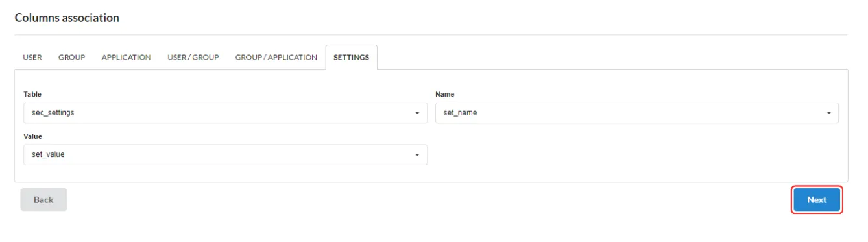The height and width of the screenshot is (242, 868).
Task: Click the caret arrow of Name combo box
Action: point(829,114)
